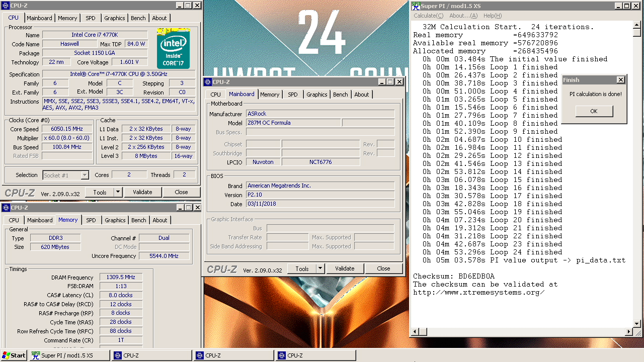Open the Calculate menu in Super PI
The image size is (644, 362).
click(428, 16)
